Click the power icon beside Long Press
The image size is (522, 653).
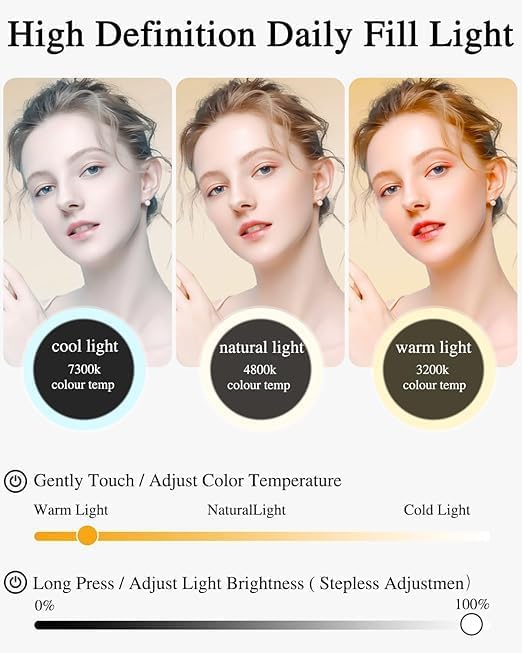15,582
